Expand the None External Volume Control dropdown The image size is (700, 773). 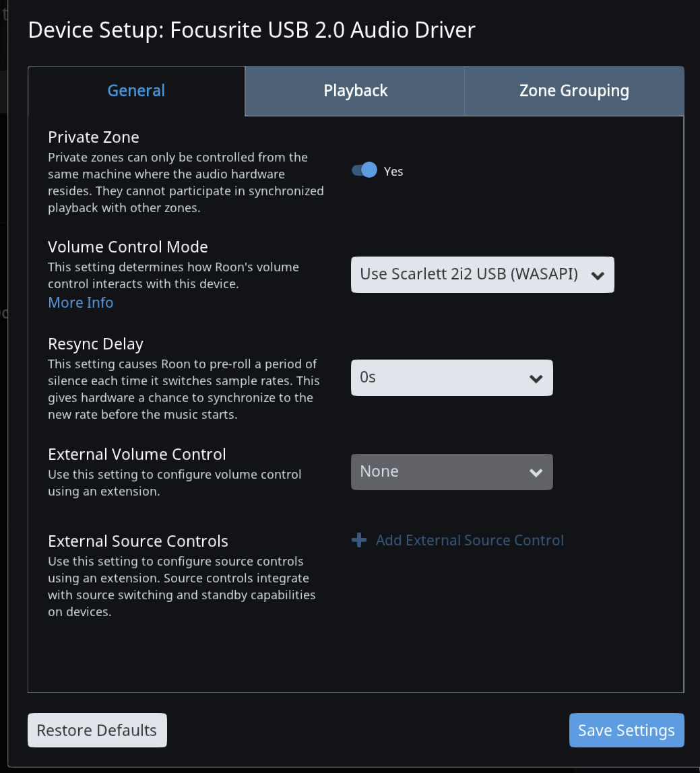pos(452,472)
